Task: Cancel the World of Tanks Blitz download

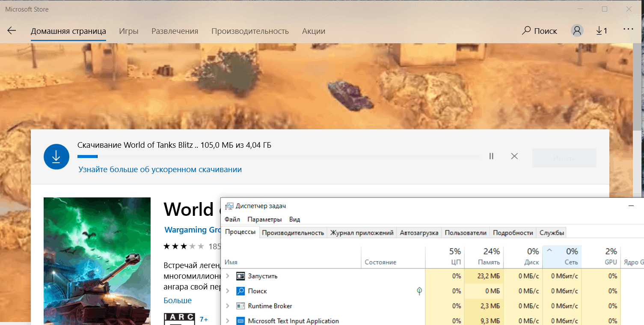Action: [514, 156]
